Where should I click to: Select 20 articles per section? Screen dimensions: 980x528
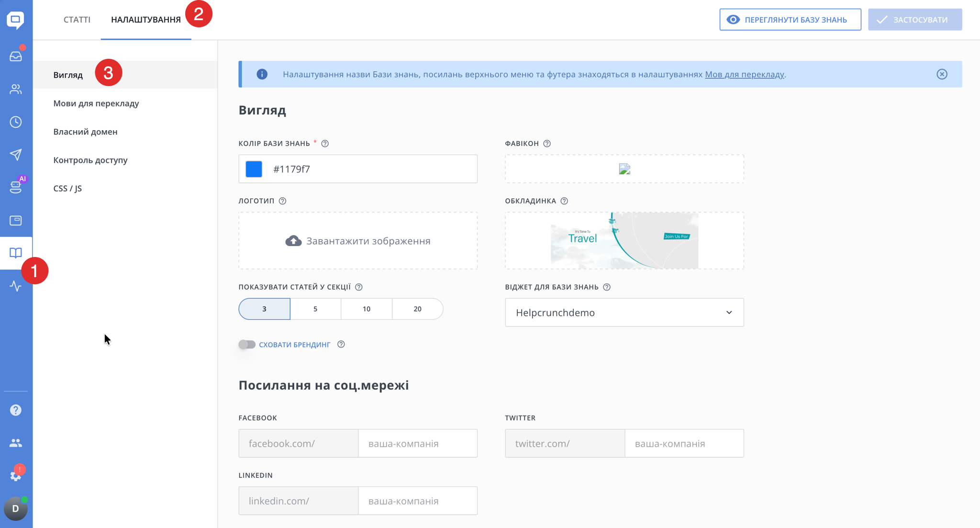click(417, 309)
